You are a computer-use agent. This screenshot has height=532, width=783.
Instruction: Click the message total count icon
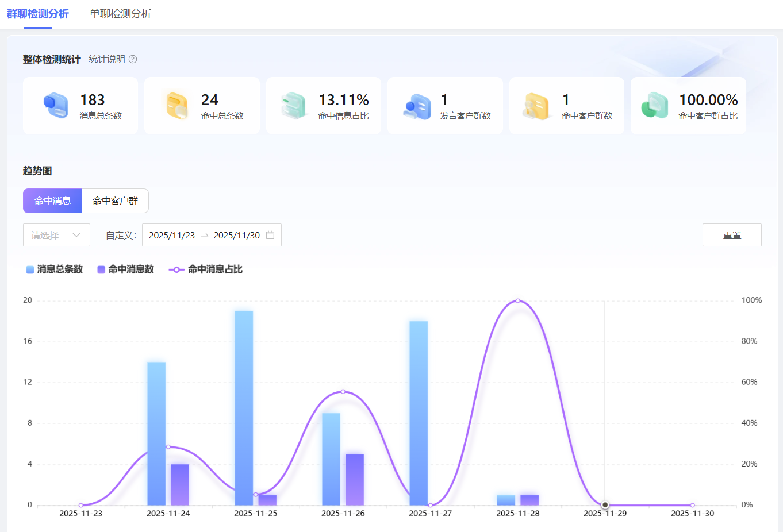(x=55, y=106)
